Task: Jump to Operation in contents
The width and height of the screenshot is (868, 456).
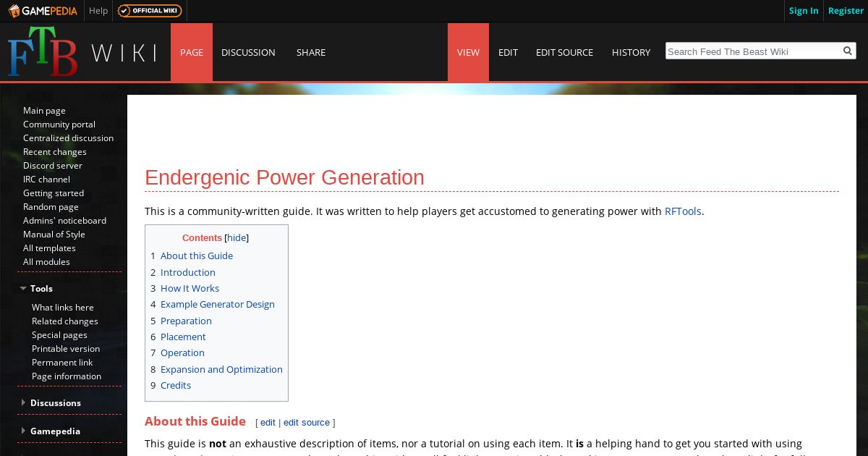Action: click(182, 352)
